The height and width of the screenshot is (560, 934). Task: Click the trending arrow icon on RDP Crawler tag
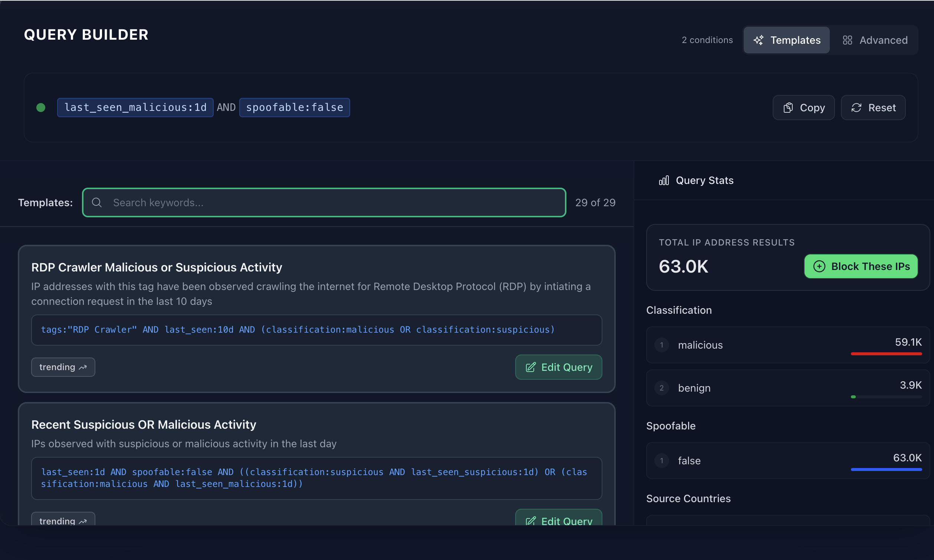[x=83, y=367]
